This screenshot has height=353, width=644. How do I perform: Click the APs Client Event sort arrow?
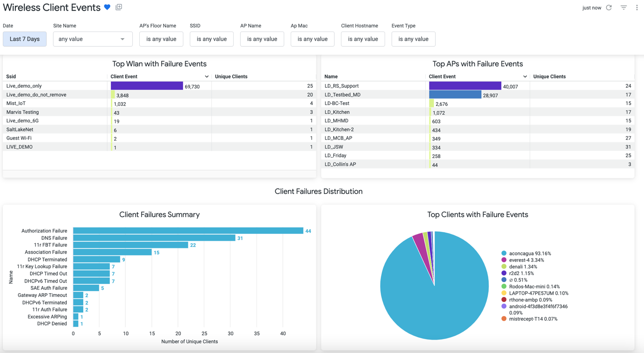[525, 77]
